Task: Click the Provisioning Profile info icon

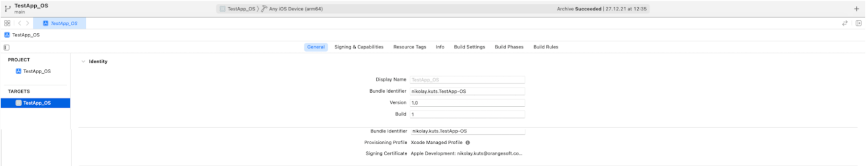Action: (468, 143)
